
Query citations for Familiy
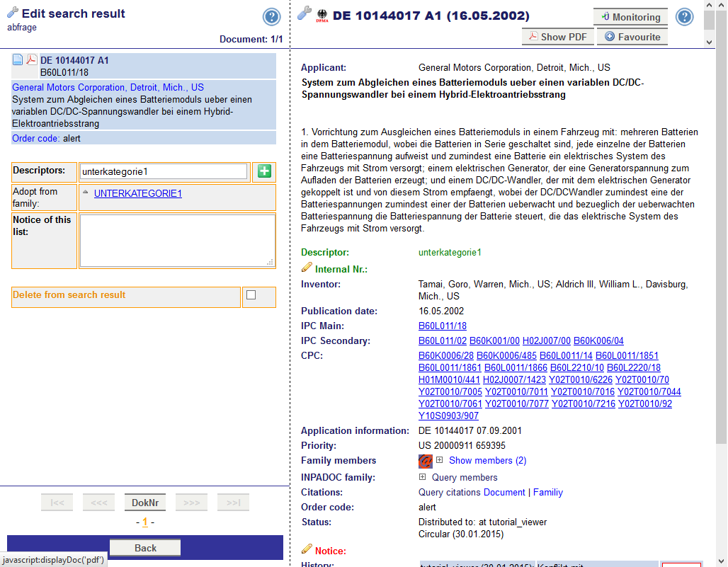548,492
